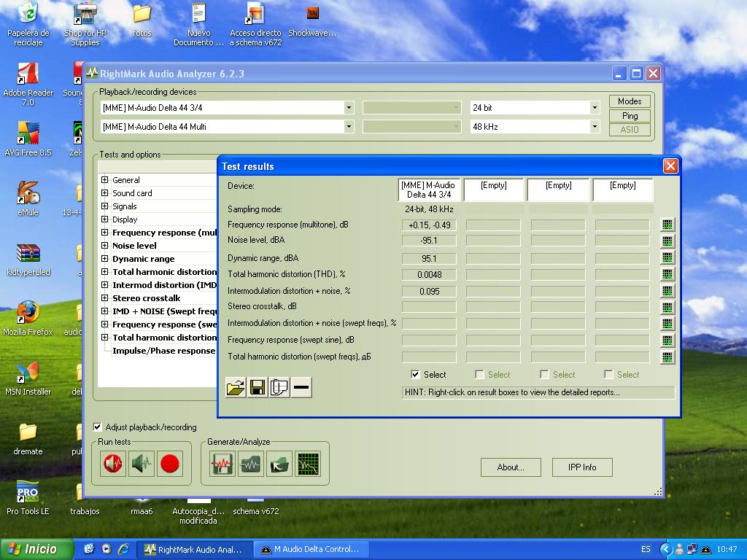The width and height of the screenshot is (747, 560).
Task: Start the playback and recording test
Action: tap(112, 463)
